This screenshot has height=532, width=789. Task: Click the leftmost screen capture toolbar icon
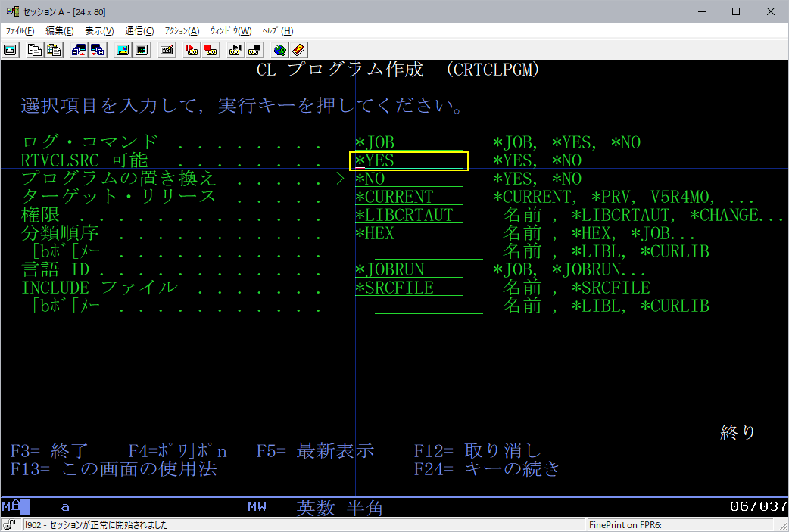tap(9, 50)
